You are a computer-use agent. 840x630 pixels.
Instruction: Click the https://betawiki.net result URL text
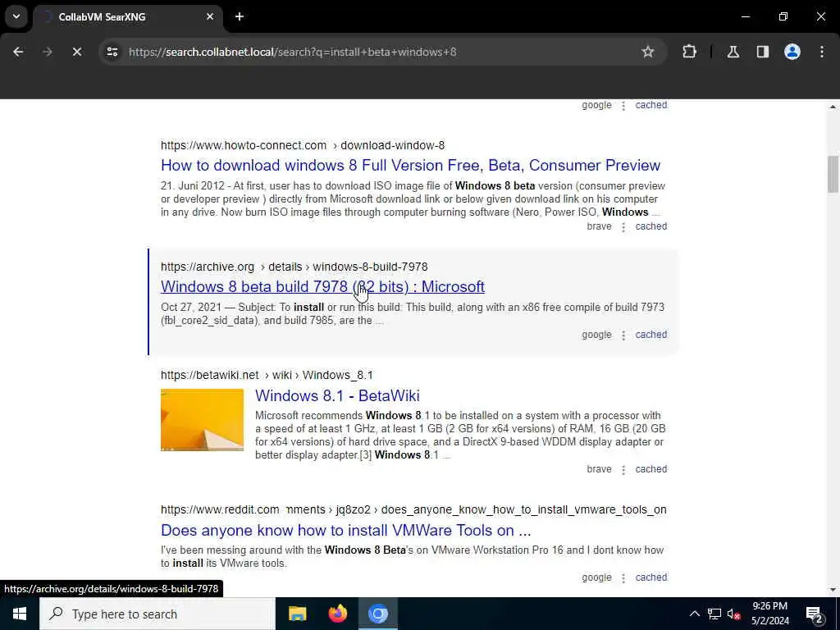click(x=209, y=375)
